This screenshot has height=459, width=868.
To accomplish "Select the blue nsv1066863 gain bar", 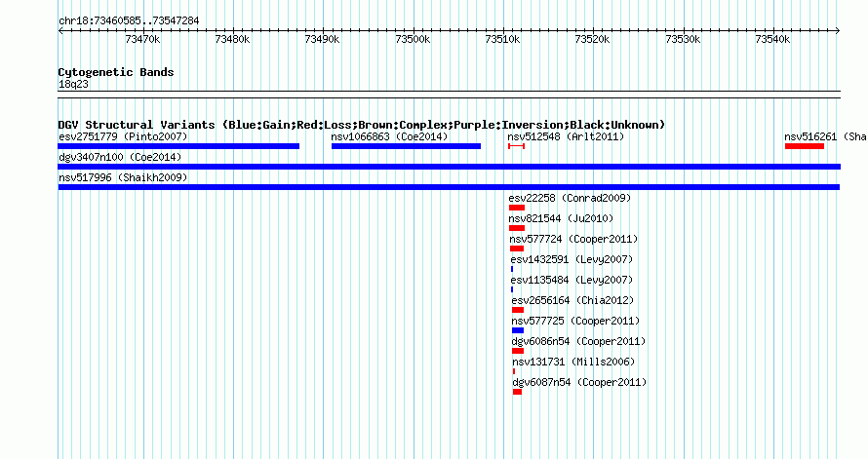I will [x=406, y=146].
